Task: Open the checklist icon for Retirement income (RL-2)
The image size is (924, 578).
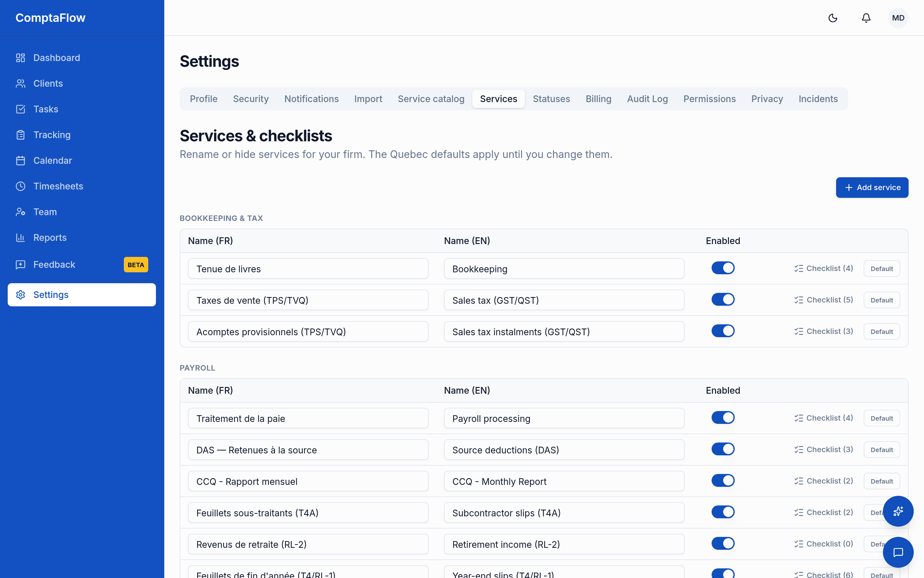Action: pos(799,544)
